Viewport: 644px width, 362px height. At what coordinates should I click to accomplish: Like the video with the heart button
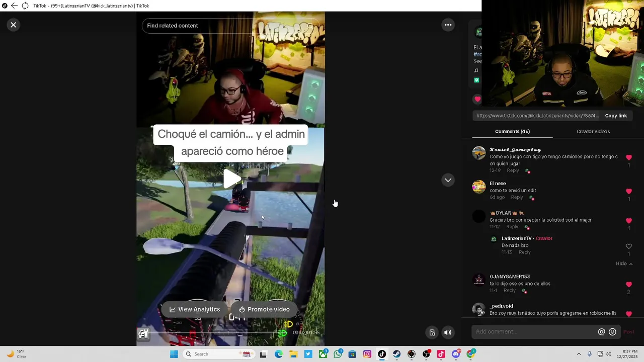(x=477, y=99)
